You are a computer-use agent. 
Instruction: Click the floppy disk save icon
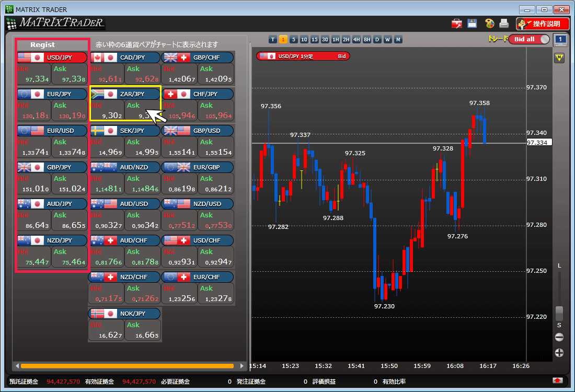tap(472, 24)
